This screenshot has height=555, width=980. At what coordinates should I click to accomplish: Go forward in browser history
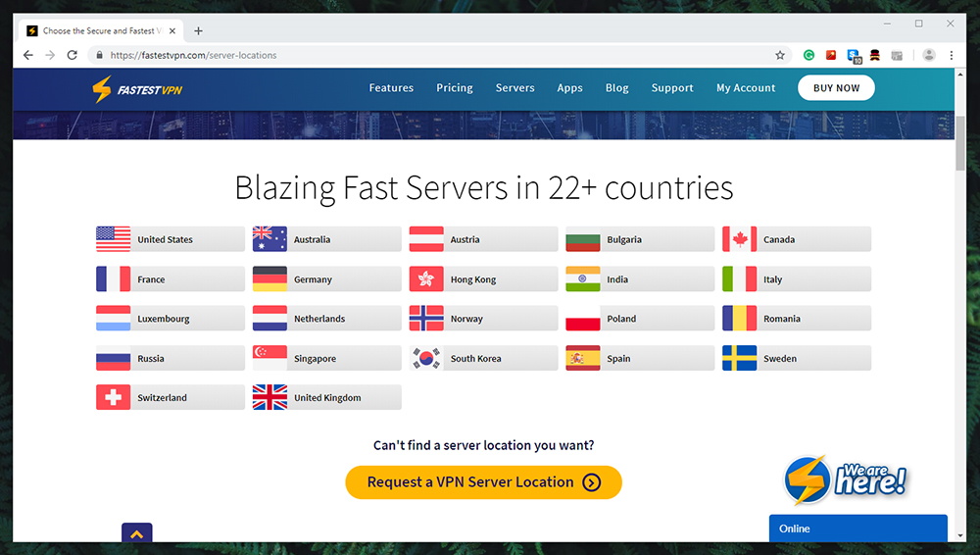click(50, 55)
